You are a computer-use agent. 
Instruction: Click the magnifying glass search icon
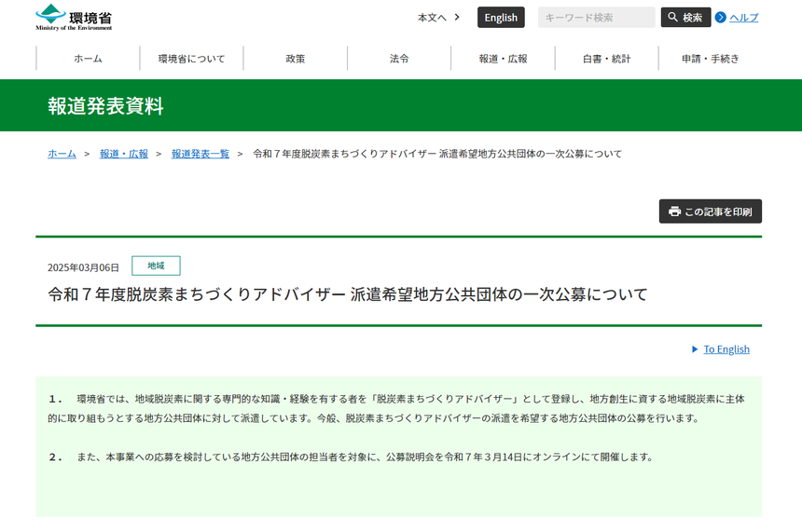(x=672, y=18)
